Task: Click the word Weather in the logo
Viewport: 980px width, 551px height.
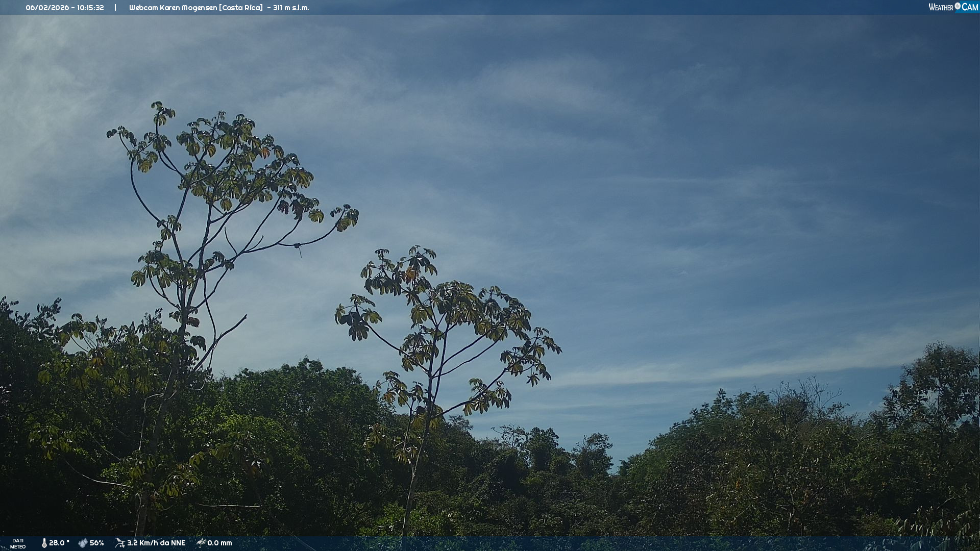Action: click(941, 7)
